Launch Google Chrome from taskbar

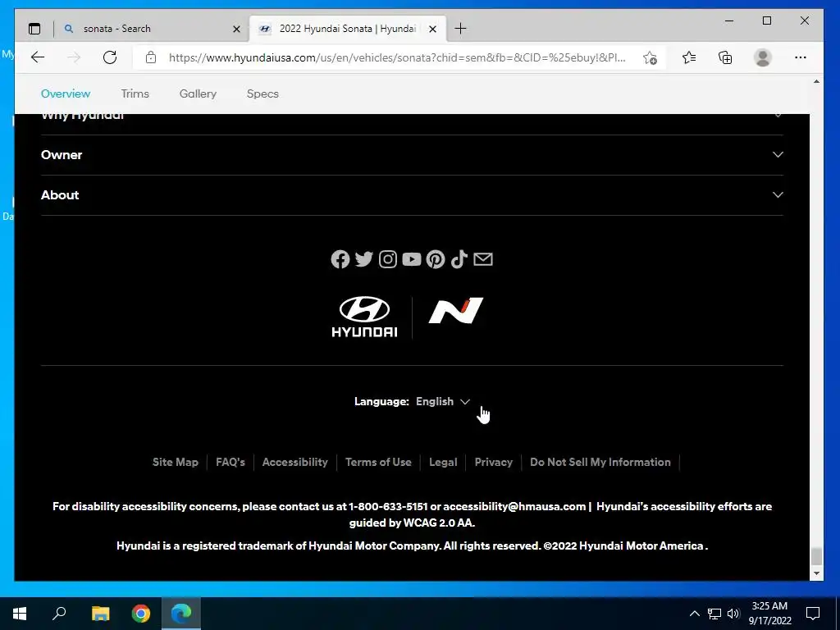pyautogui.click(x=141, y=614)
